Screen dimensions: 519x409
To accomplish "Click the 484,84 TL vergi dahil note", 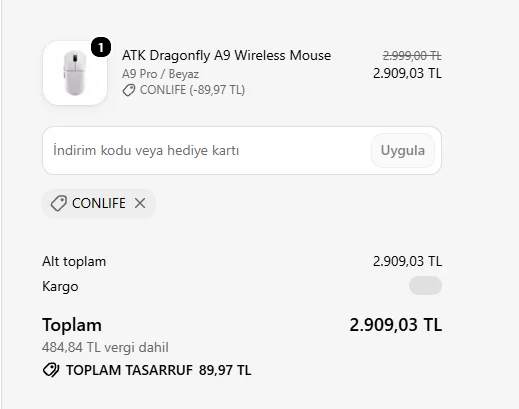I will pos(105,347).
